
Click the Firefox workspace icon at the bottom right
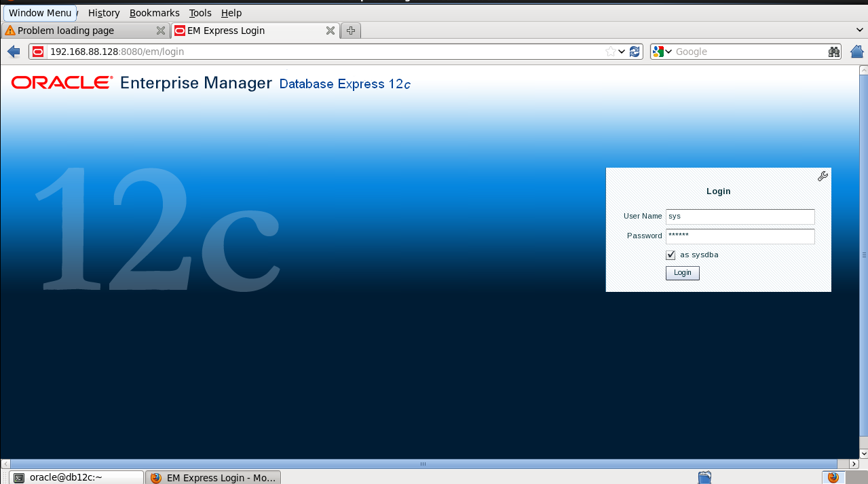point(833,477)
